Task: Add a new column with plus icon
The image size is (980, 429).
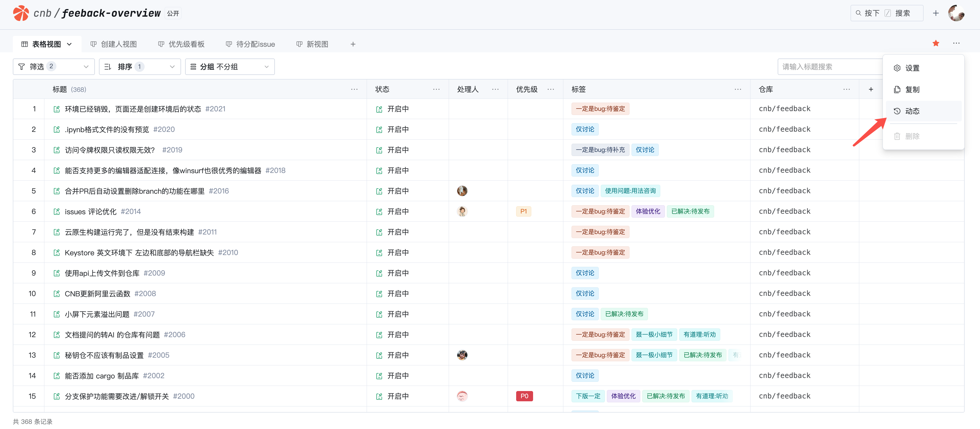Action: coord(871,90)
